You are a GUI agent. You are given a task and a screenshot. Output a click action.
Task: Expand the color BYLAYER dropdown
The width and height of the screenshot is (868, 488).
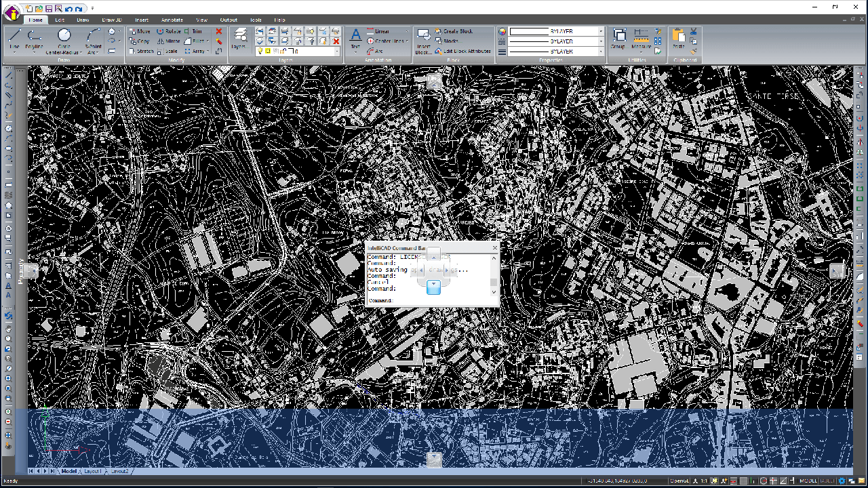point(601,32)
